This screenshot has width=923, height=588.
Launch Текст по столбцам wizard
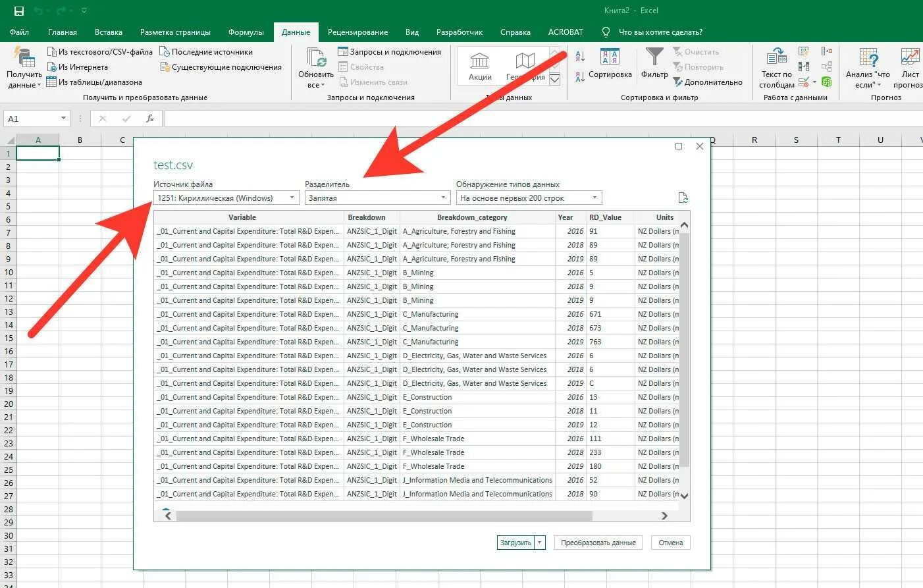pos(777,67)
